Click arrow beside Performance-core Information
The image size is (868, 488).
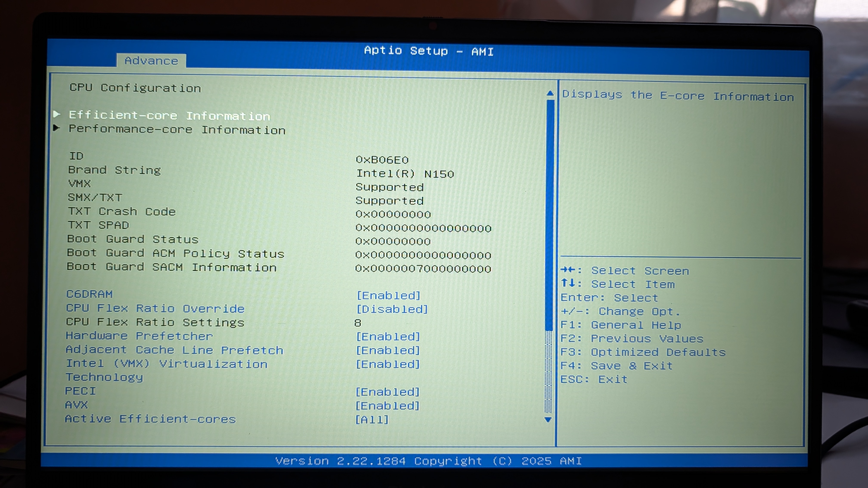[x=57, y=128]
